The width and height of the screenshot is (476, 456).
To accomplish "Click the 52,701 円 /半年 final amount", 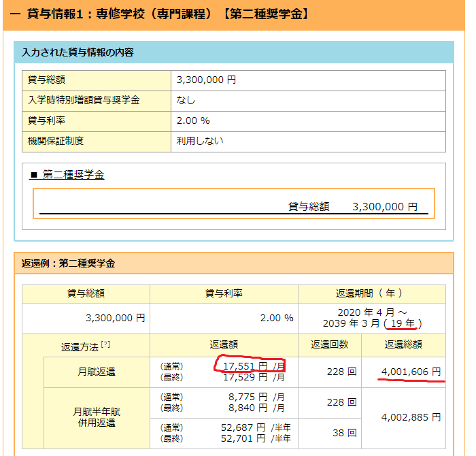I will click(256, 438).
